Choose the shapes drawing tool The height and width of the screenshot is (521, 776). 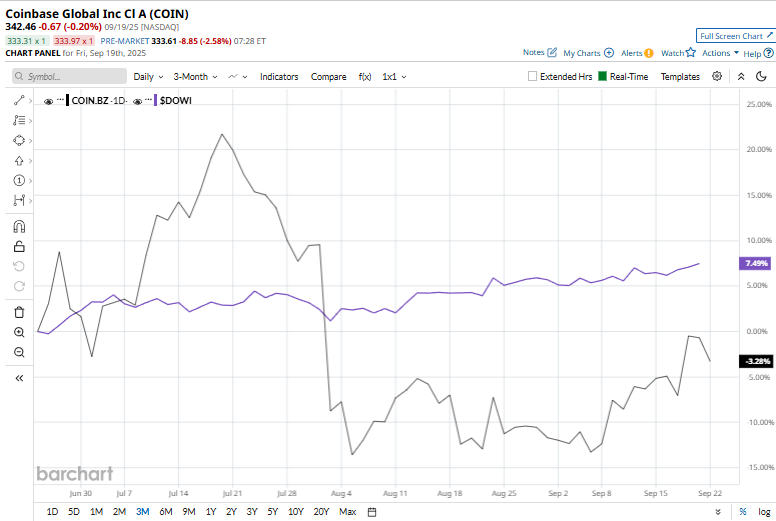(x=19, y=141)
